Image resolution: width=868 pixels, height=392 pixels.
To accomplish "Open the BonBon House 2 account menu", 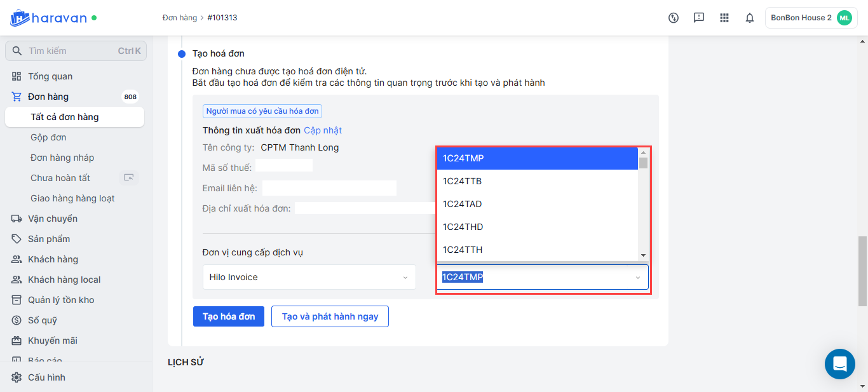I will click(811, 18).
